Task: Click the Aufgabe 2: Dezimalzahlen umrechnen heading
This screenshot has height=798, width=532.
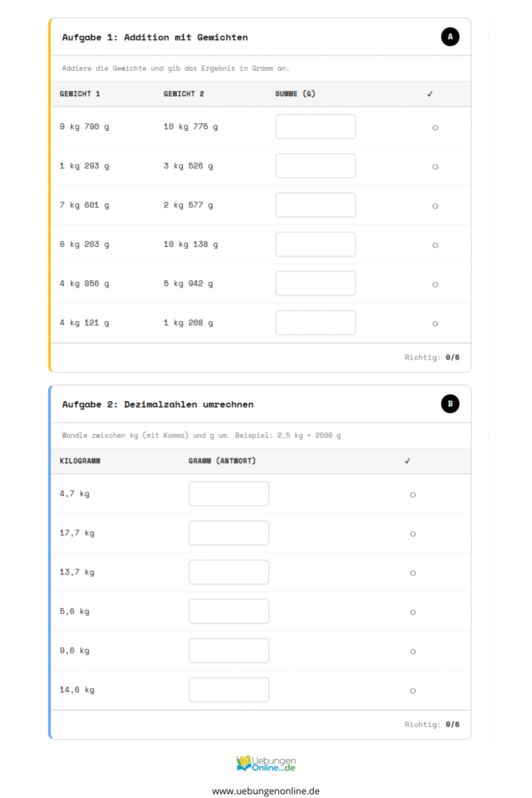Action: [x=157, y=404]
